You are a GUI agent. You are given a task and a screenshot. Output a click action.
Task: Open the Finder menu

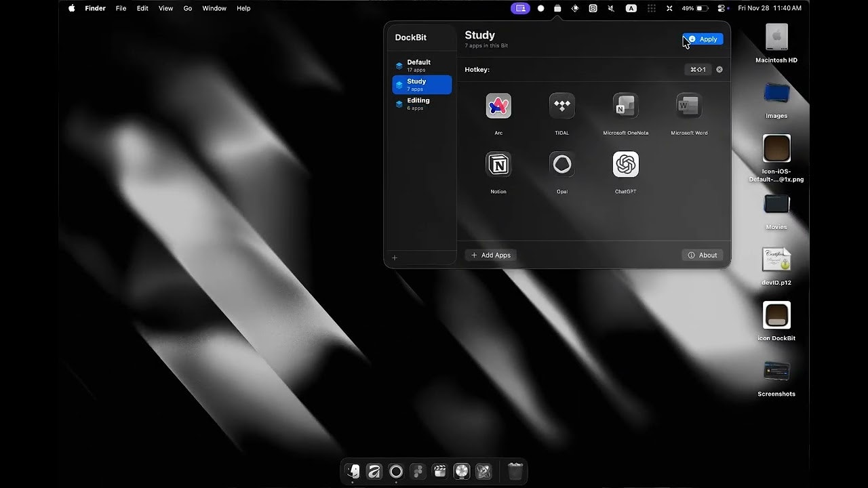pos(95,8)
